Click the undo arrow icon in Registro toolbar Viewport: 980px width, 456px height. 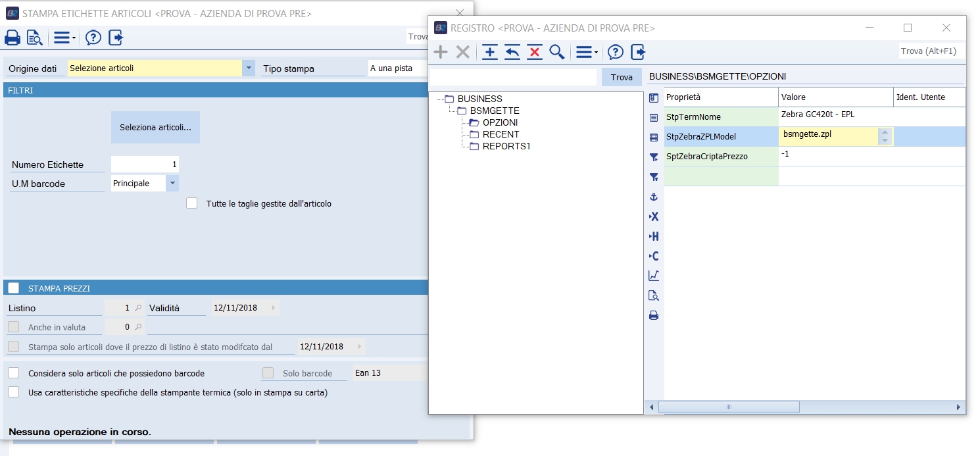pyautogui.click(x=512, y=52)
